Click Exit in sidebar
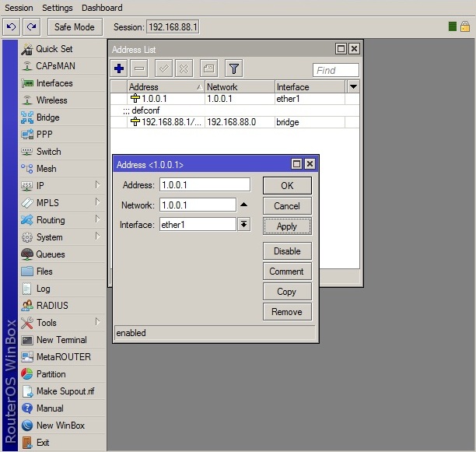This screenshot has width=476, height=452. pyautogui.click(x=62, y=443)
